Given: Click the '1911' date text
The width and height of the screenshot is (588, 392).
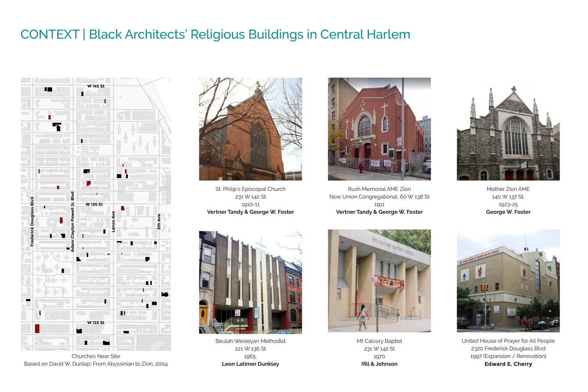Looking at the screenshot, I should coord(379,204).
